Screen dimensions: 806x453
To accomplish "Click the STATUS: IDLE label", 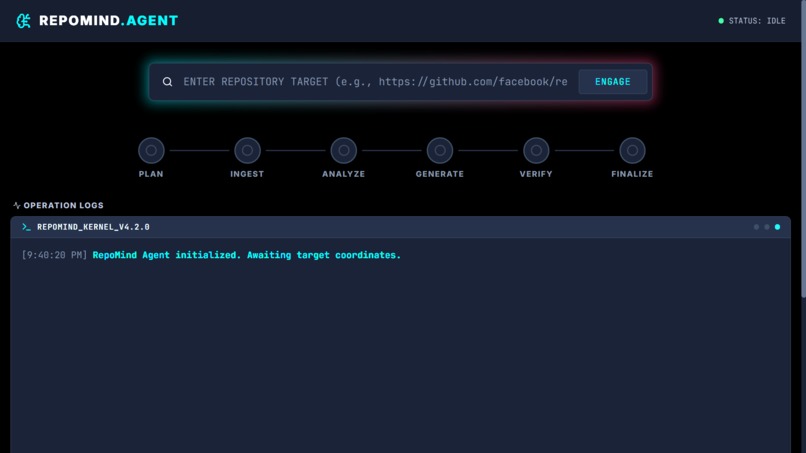I will (x=757, y=21).
